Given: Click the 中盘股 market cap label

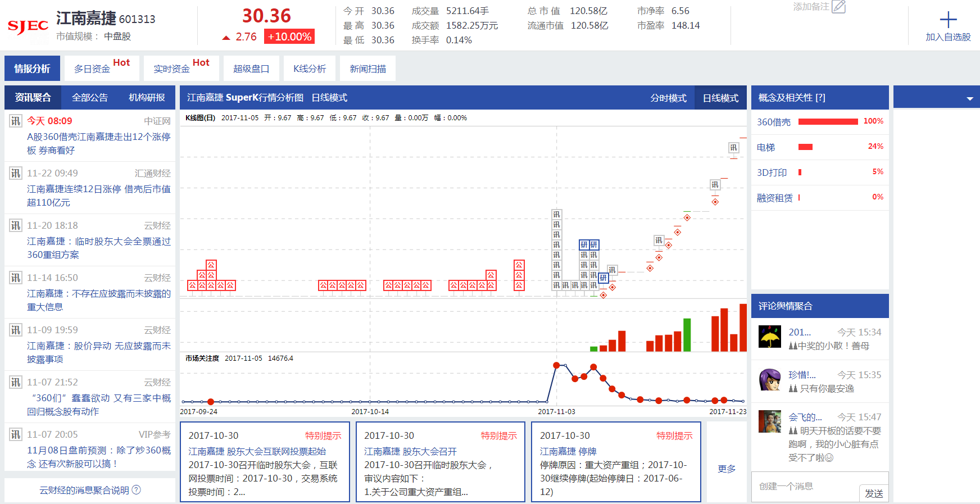Looking at the screenshot, I should click(117, 36).
